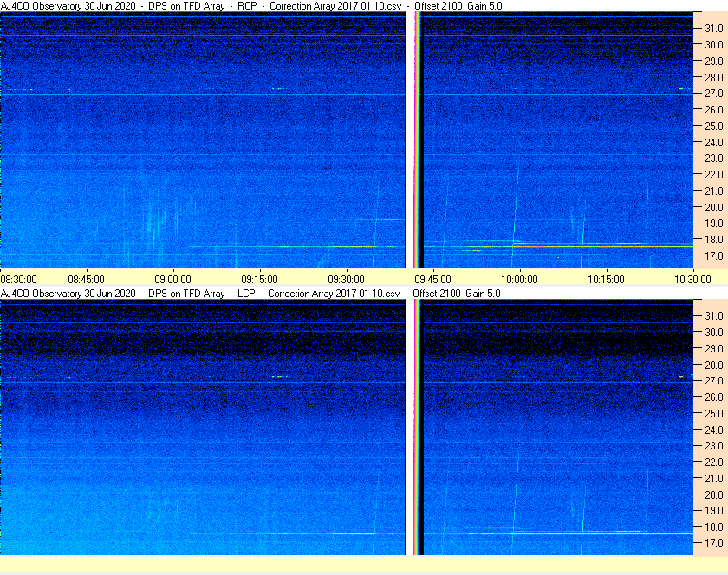Pick 23.0 on the RCP frequency scale
Viewport: 728px width, 575px height.
coord(714,158)
